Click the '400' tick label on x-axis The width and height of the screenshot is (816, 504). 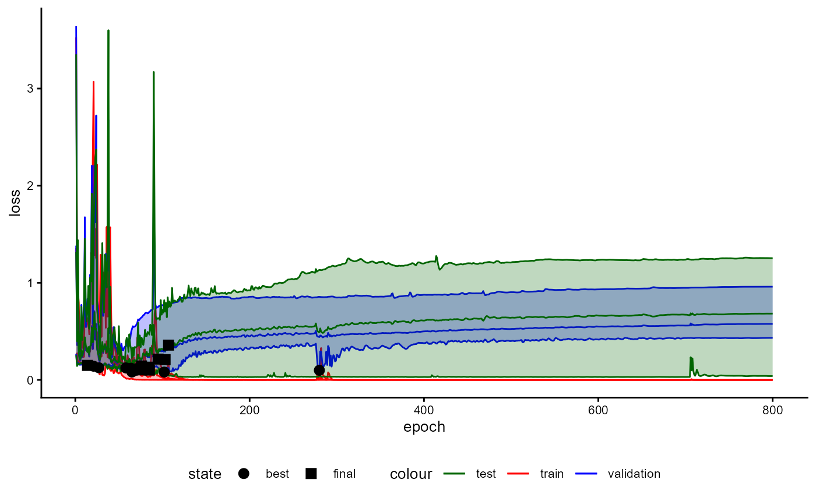424,410
